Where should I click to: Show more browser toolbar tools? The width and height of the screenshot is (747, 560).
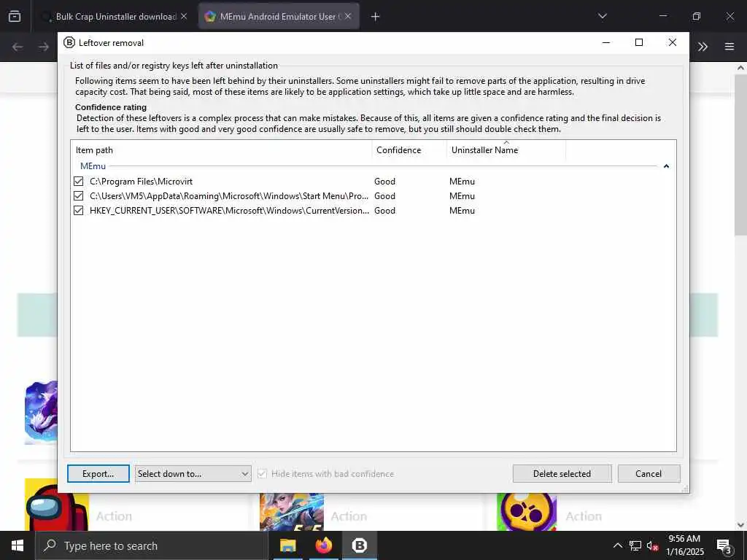tap(703, 47)
